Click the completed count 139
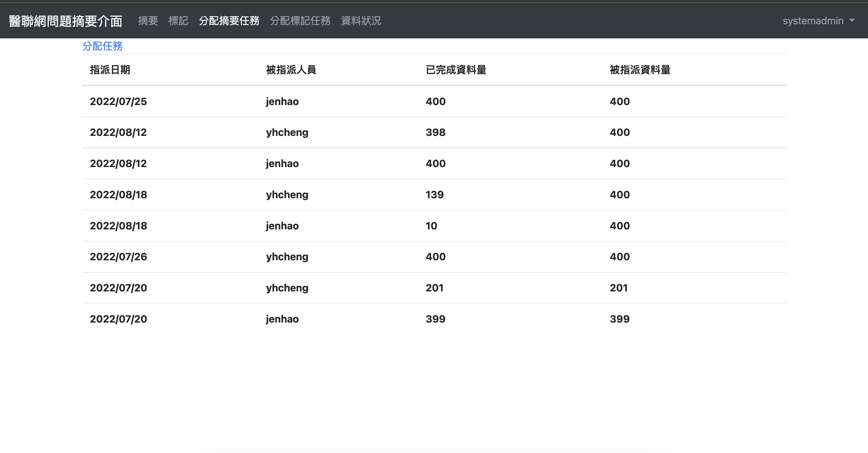Image resolution: width=868 pixels, height=453 pixels. (x=435, y=194)
